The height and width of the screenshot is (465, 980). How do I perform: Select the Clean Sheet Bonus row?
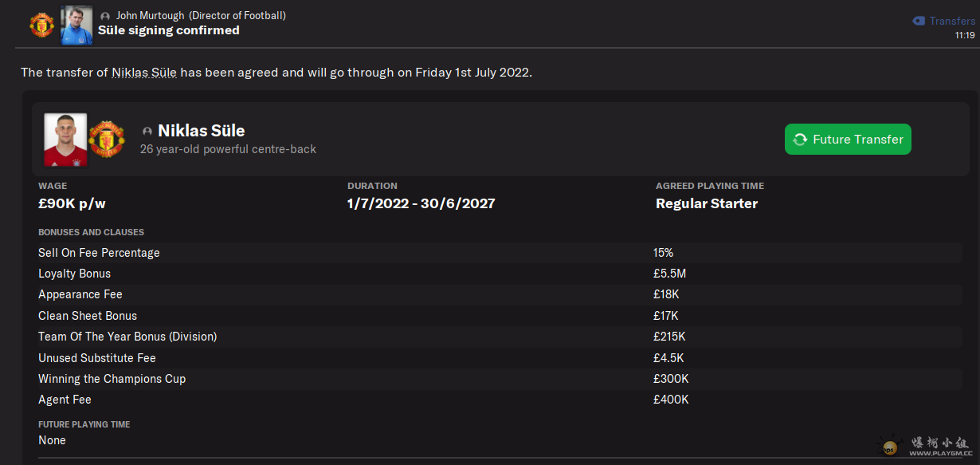coord(498,316)
